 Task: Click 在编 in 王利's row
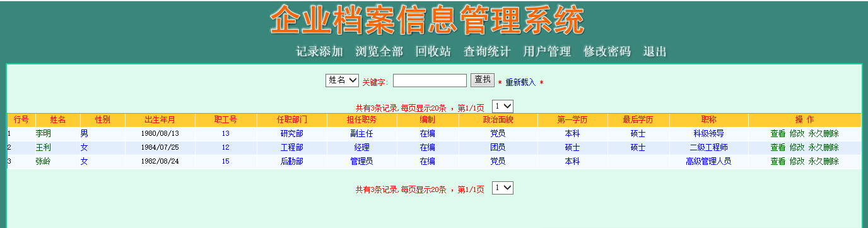pyautogui.click(x=428, y=147)
